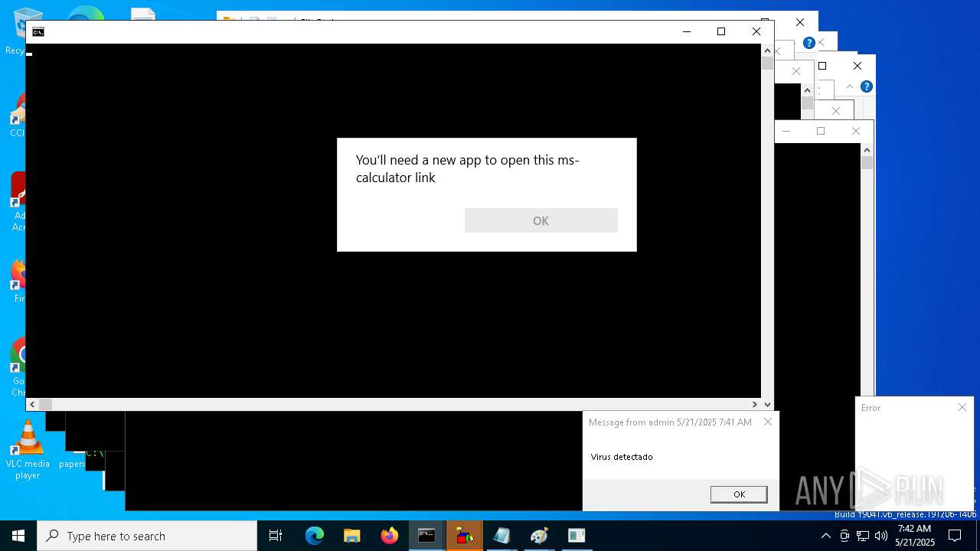This screenshot has width=980, height=551.
Task: Click the notepad-style taskbar icon
Action: pos(502,536)
